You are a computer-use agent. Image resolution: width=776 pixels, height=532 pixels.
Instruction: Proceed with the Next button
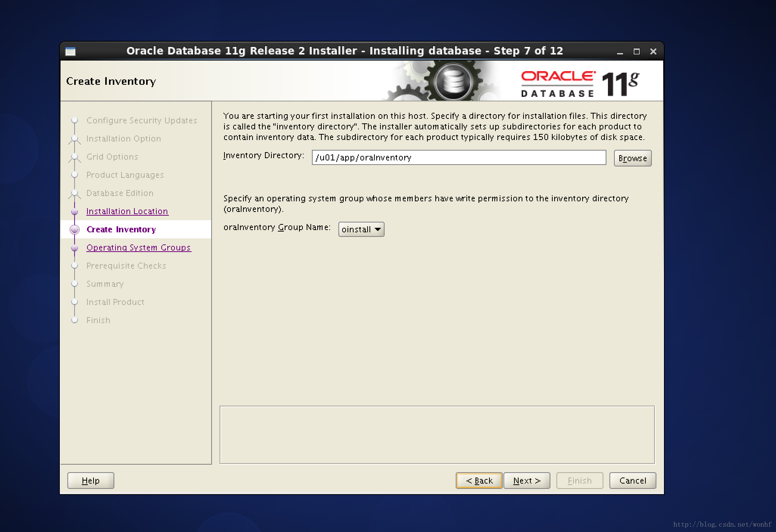pyautogui.click(x=527, y=481)
